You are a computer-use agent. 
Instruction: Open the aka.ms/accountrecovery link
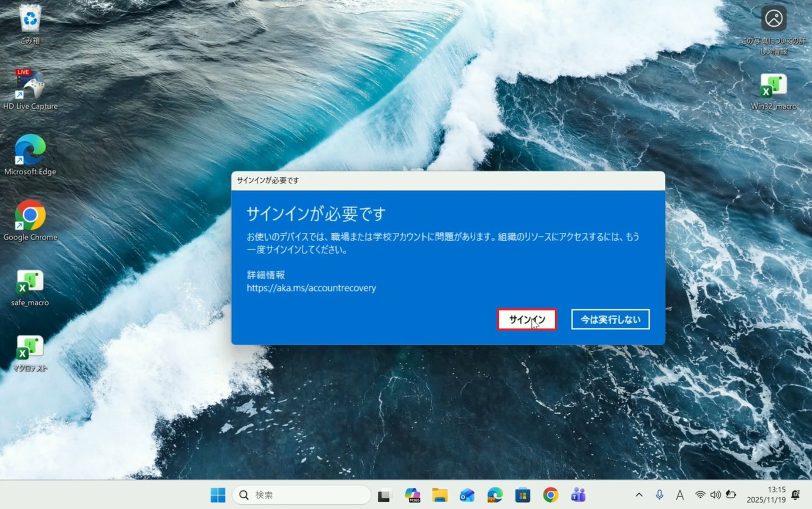pyautogui.click(x=312, y=288)
